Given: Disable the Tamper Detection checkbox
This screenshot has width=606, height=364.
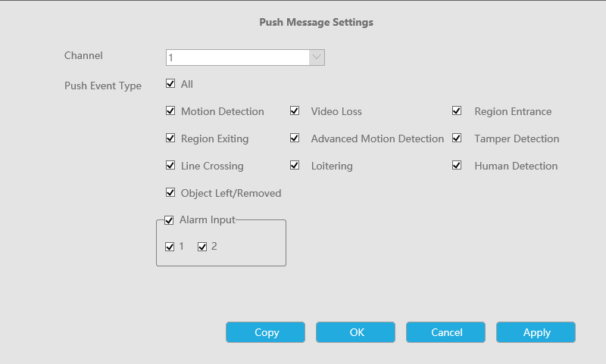Looking at the screenshot, I should pyautogui.click(x=457, y=138).
